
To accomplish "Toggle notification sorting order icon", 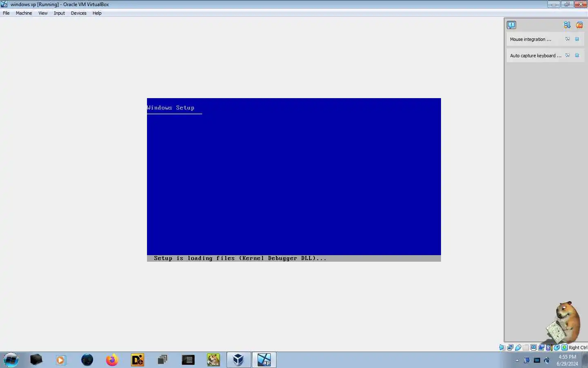I will coord(567,25).
